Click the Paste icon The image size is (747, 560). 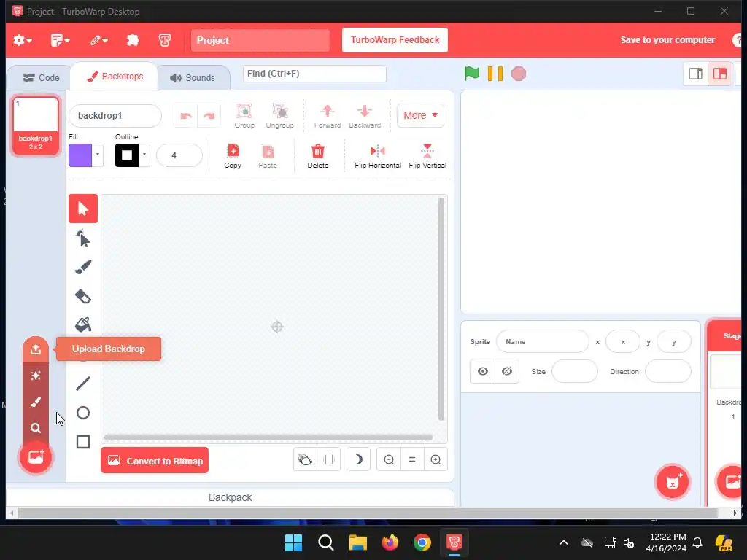268,156
